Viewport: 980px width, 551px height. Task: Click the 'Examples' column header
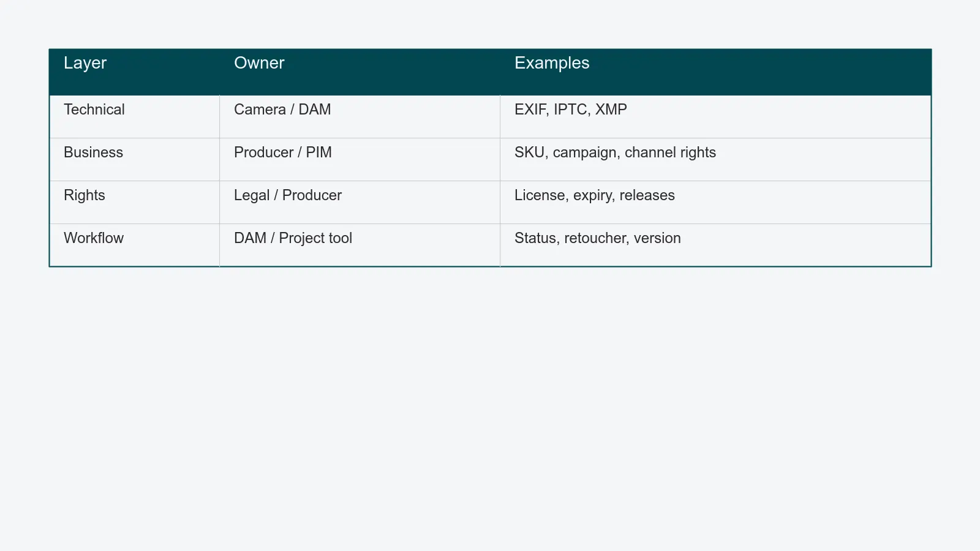(x=715, y=72)
